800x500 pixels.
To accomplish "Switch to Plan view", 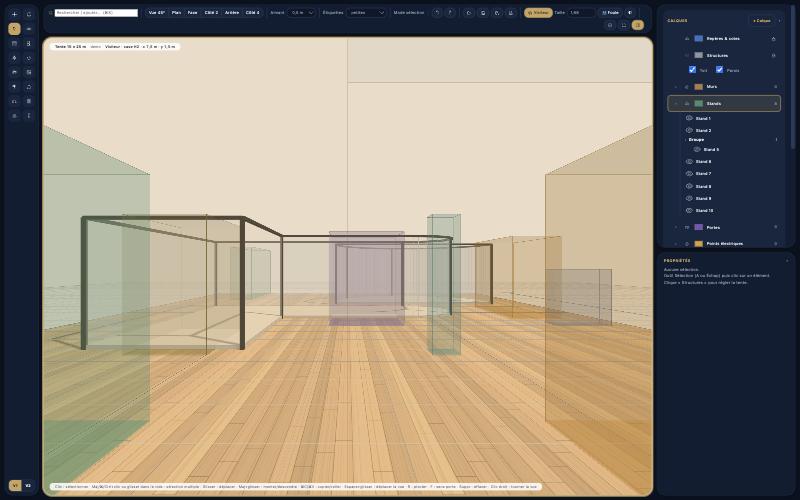I will point(176,13).
